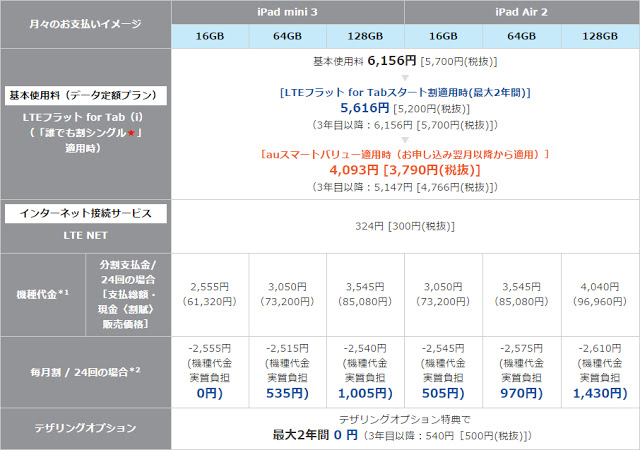Image resolution: width=640 pixels, height=450 pixels.
Task: Click the 1,005円 net cost value
Action: (365, 393)
